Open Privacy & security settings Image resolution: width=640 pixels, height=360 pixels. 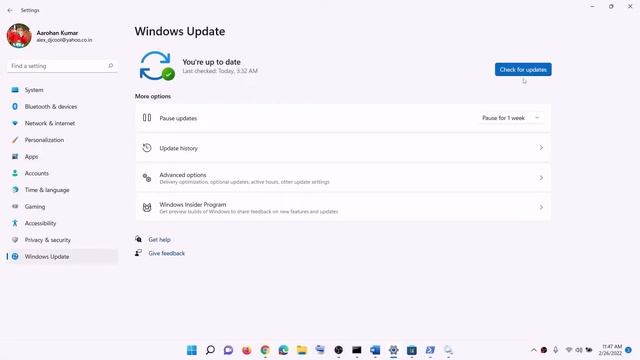click(62, 240)
